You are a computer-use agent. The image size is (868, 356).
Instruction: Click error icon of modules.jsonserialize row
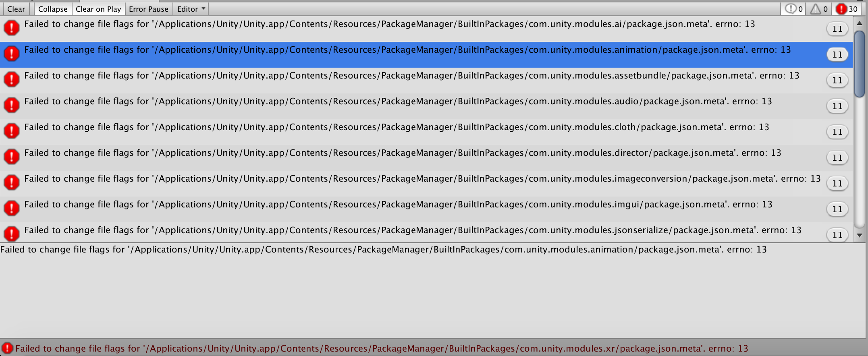pos(12,234)
